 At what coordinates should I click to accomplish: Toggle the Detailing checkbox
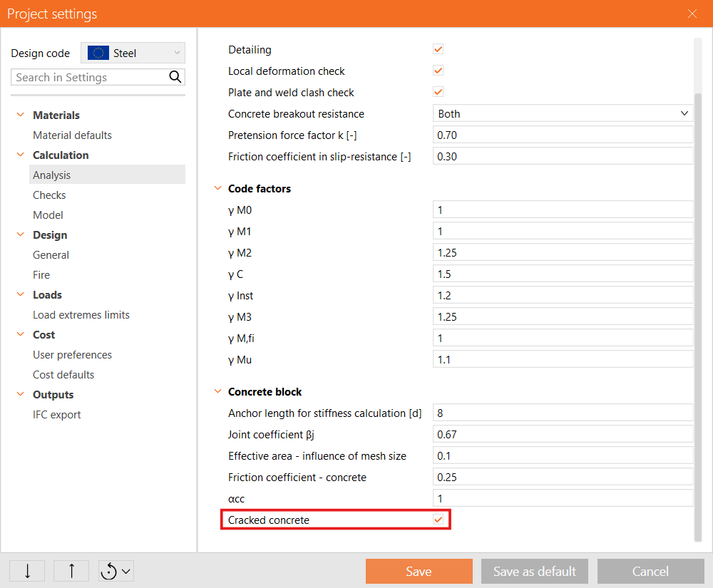(438, 50)
